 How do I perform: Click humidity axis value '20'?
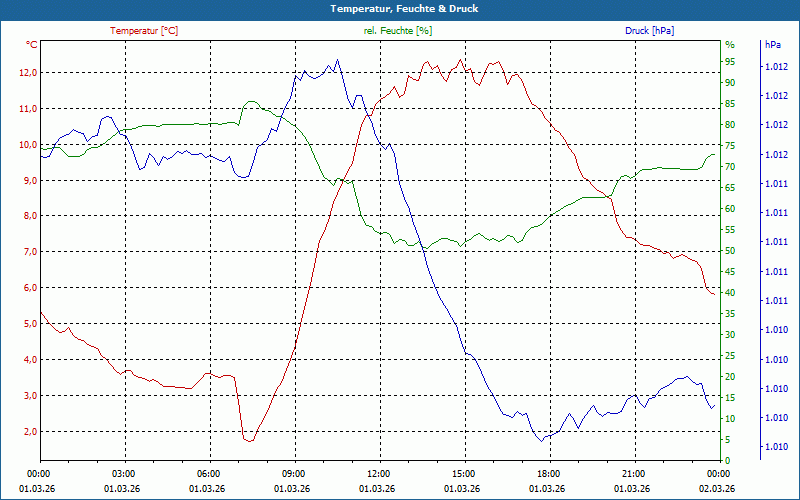[x=730, y=377]
